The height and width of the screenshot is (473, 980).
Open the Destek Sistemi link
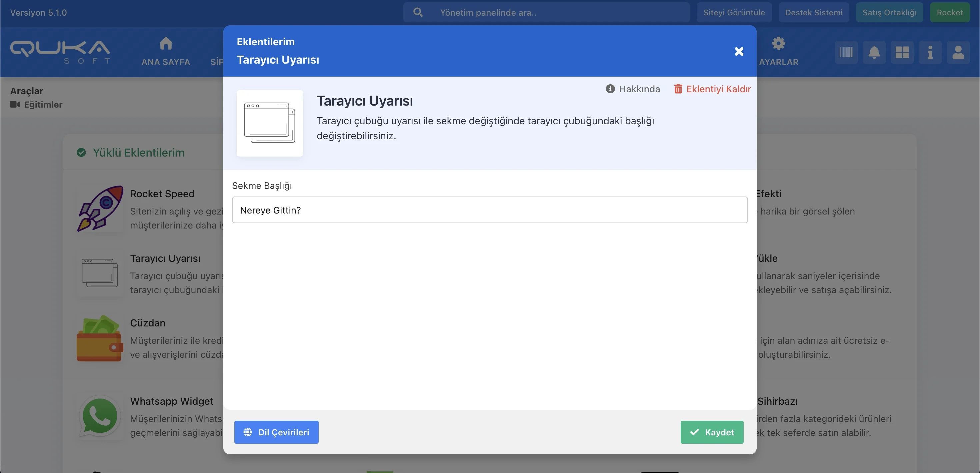(813, 13)
